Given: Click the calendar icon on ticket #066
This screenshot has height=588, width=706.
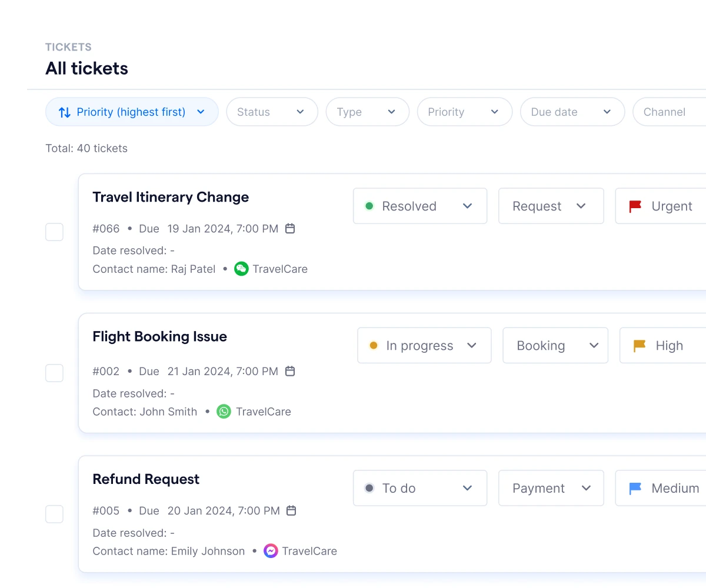Looking at the screenshot, I should (290, 228).
